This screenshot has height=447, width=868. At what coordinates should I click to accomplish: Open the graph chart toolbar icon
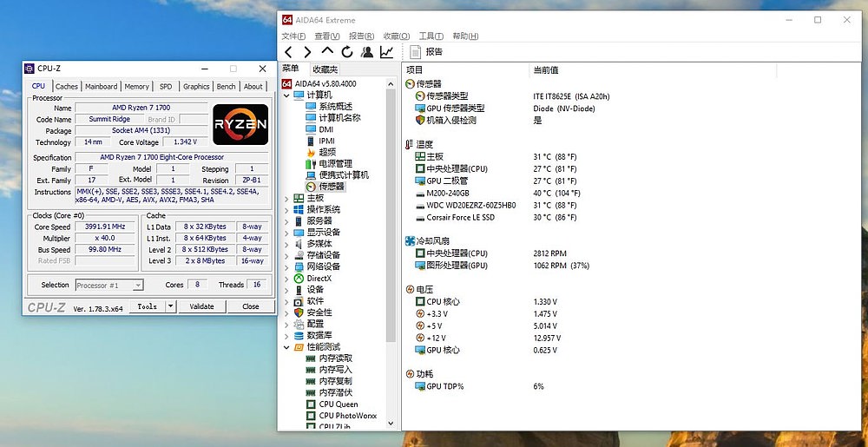[x=386, y=52]
